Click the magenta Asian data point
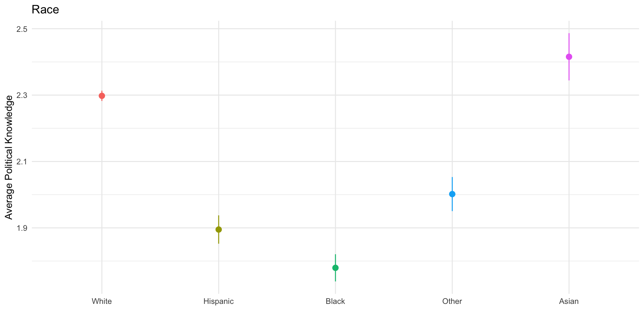 569,57
